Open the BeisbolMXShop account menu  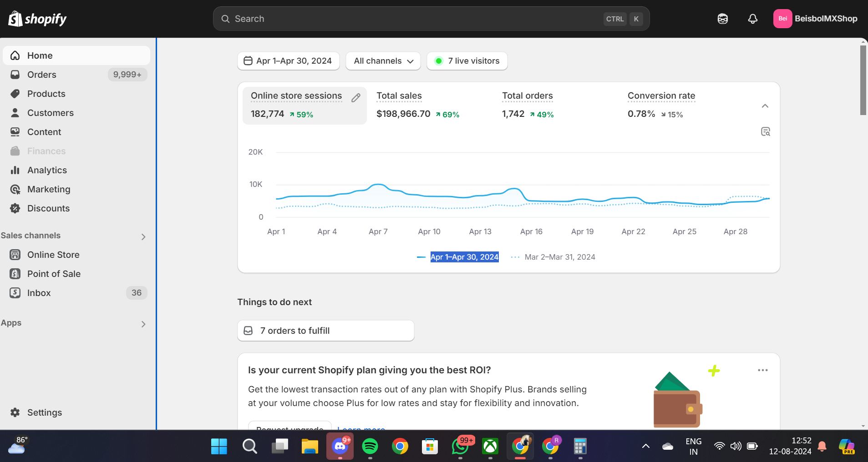pos(815,19)
